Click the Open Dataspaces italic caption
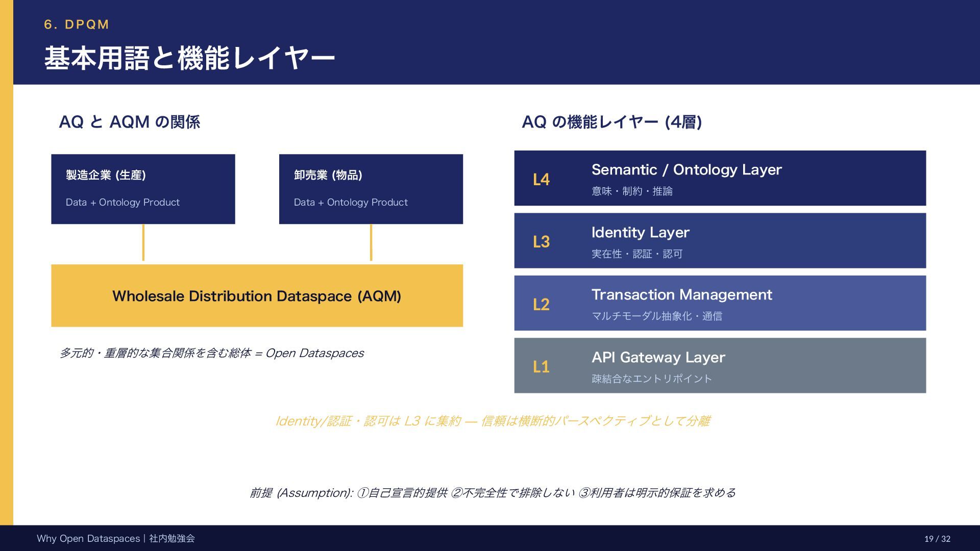Viewport: 980px width, 551px height. (212, 353)
